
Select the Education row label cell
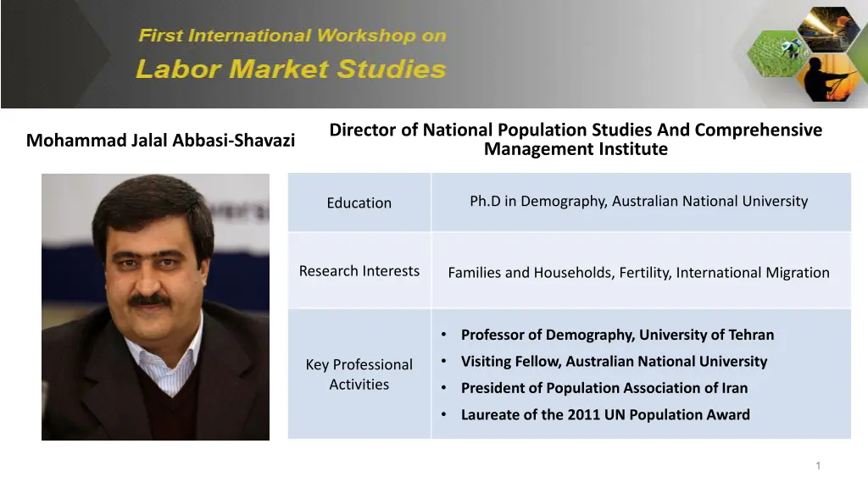(359, 202)
